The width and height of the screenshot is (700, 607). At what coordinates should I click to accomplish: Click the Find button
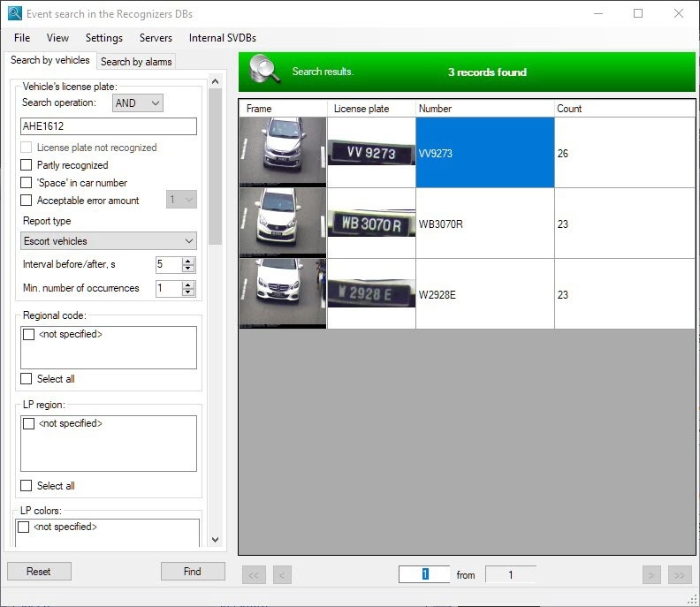(x=192, y=572)
